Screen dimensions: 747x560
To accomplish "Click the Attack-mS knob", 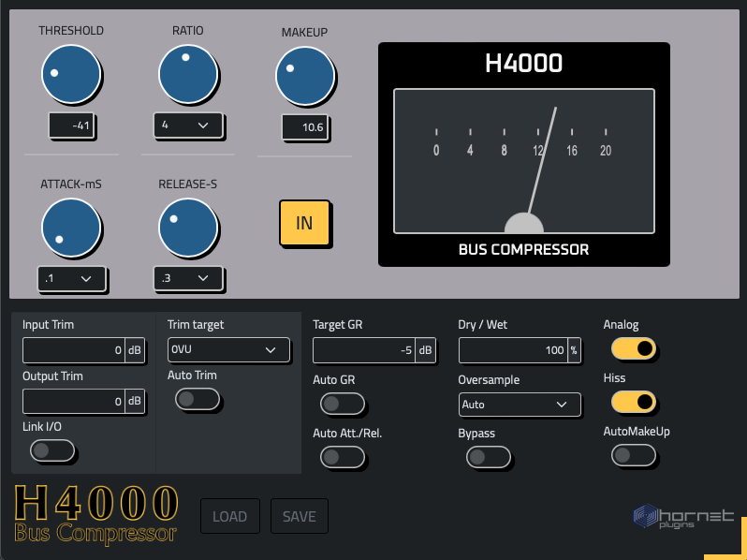I will pos(71,230).
